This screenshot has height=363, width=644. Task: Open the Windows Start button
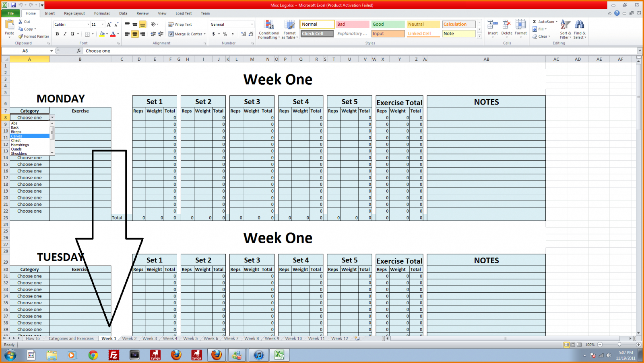(x=10, y=355)
